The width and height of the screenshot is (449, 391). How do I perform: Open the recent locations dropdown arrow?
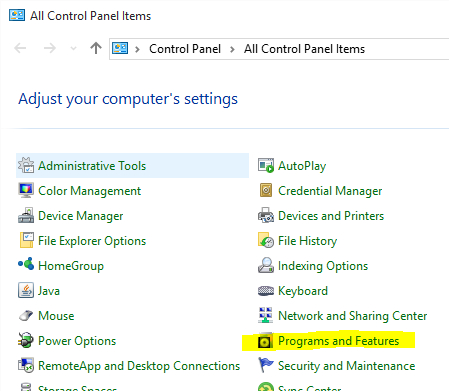coord(74,49)
